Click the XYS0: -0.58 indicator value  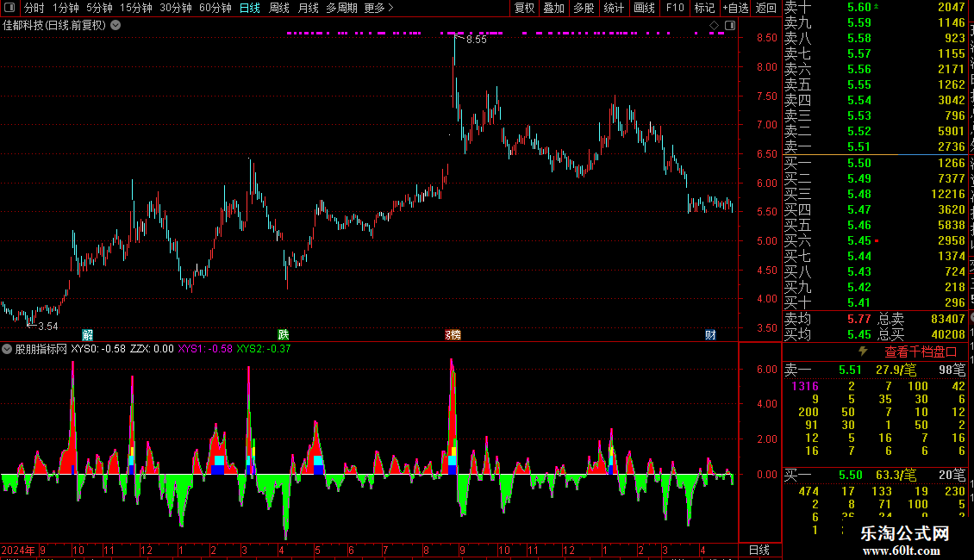(98, 349)
